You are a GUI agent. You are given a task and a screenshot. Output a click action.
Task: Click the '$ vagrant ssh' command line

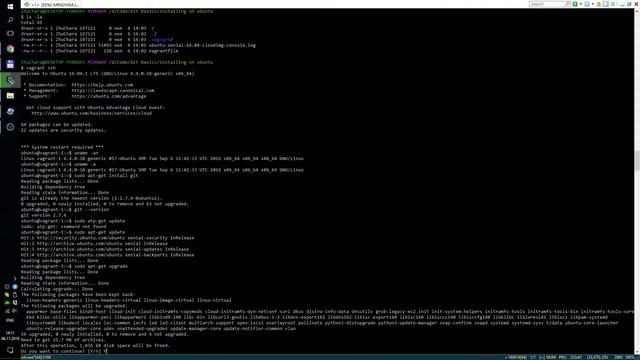(x=38, y=68)
